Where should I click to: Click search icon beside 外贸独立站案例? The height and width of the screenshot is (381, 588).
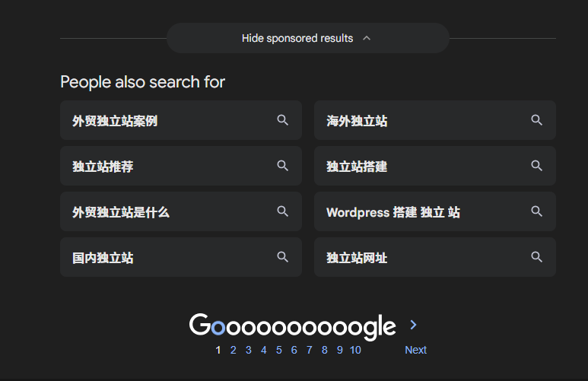[283, 120]
